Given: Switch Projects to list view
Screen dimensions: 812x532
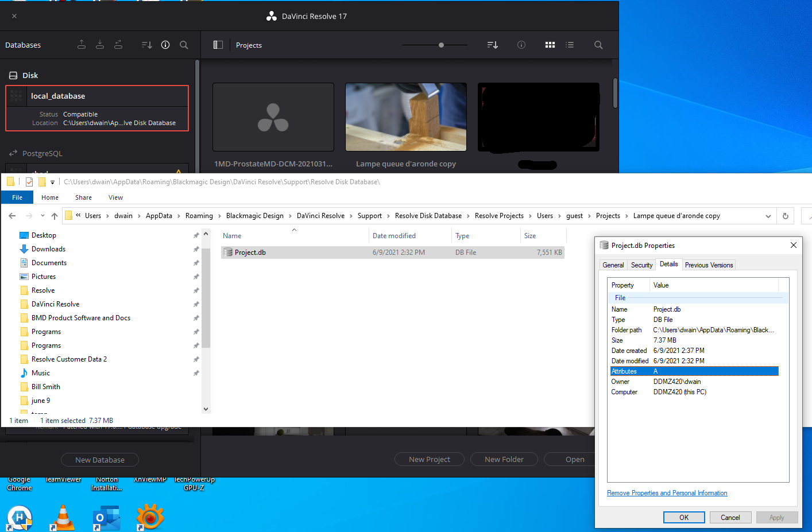Looking at the screenshot, I should (570, 45).
